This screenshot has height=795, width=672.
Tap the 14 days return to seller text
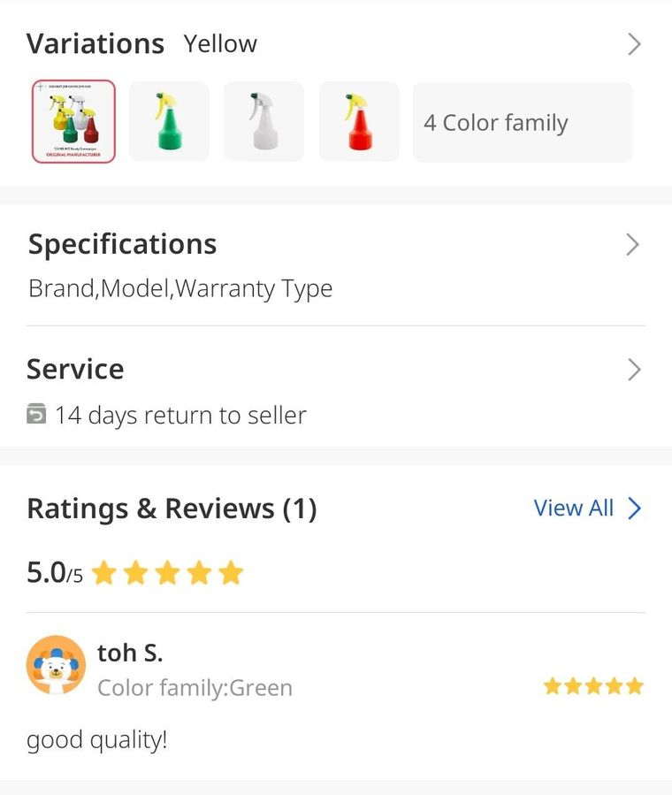coord(180,415)
